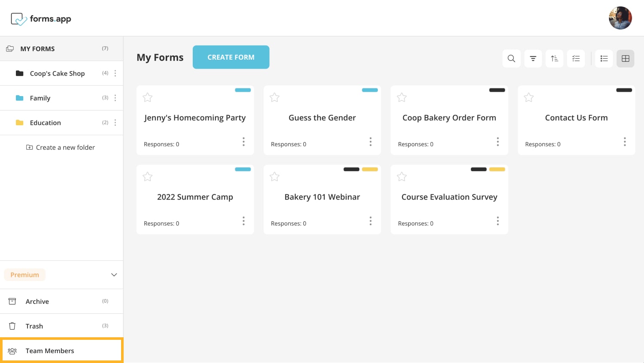
Task: Click the sort order icon
Action: click(x=554, y=59)
